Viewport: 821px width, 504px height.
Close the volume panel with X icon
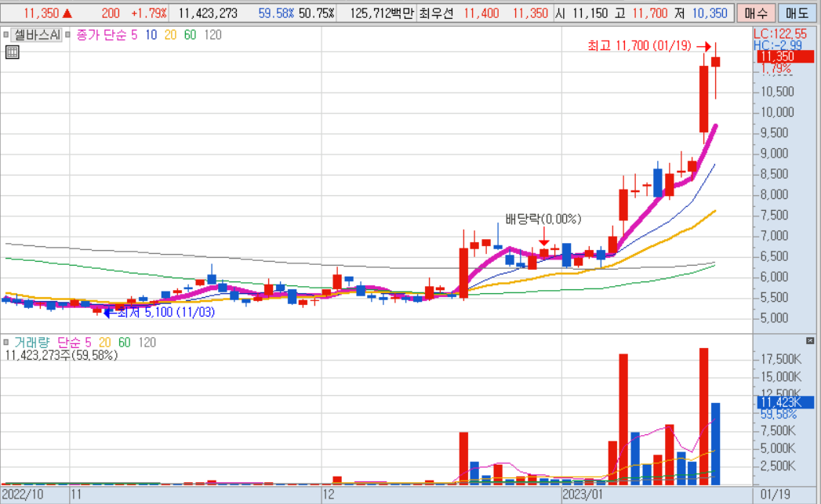[811, 341]
